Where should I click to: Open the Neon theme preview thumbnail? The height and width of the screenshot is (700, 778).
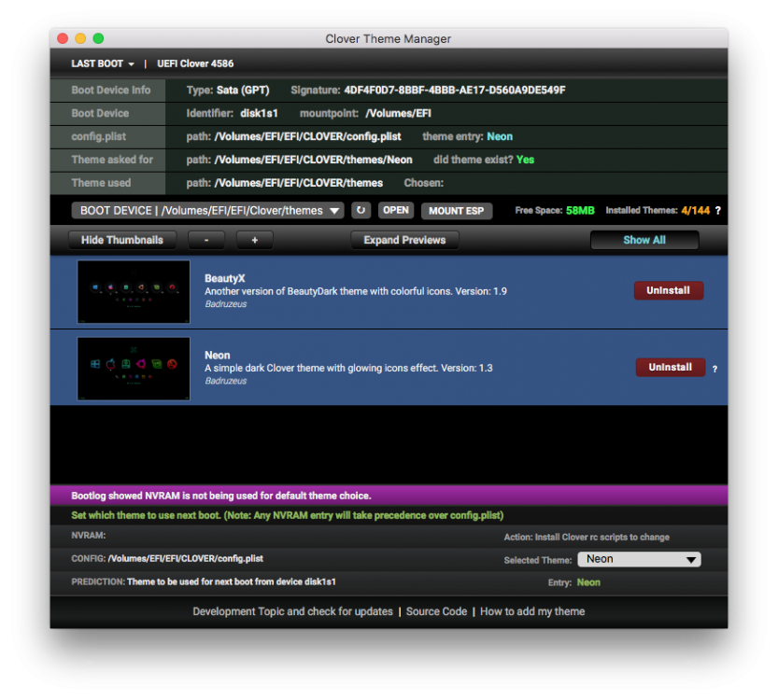[x=134, y=369]
